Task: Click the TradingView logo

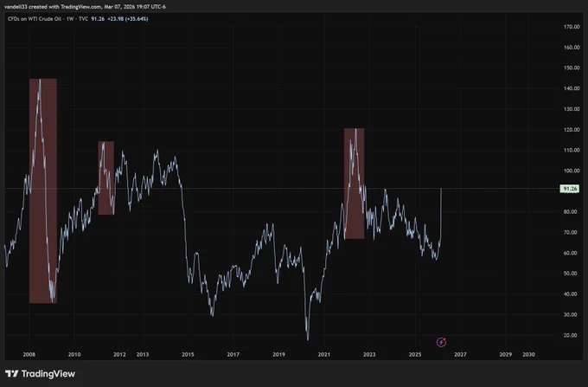Action: pyautogui.click(x=40, y=374)
